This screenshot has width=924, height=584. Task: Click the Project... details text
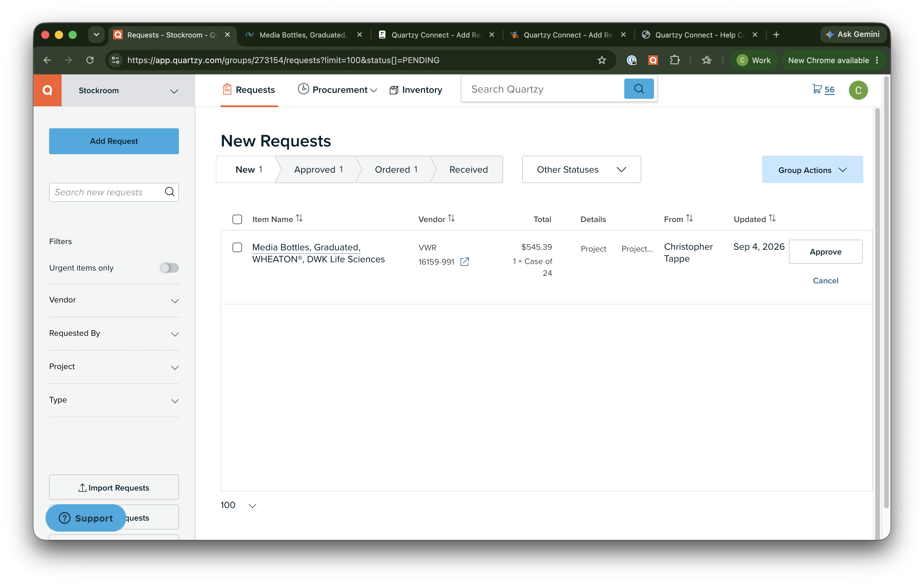click(x=637, y=249)
